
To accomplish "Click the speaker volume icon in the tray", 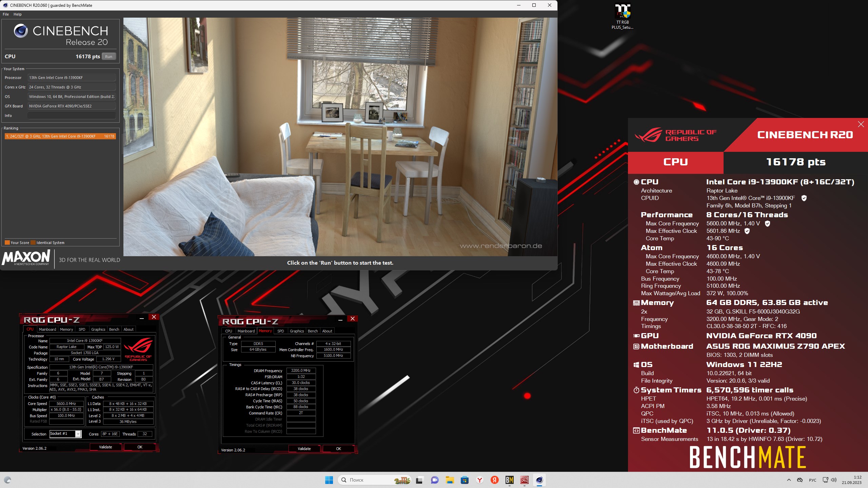I will point(834,480).
